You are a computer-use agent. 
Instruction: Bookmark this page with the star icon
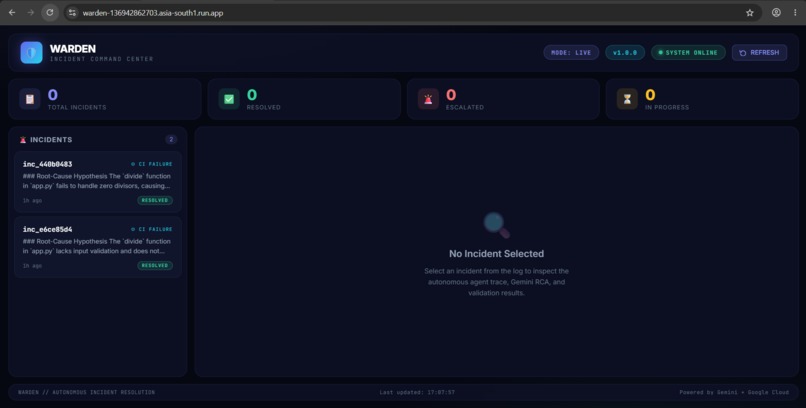[749, 13]
